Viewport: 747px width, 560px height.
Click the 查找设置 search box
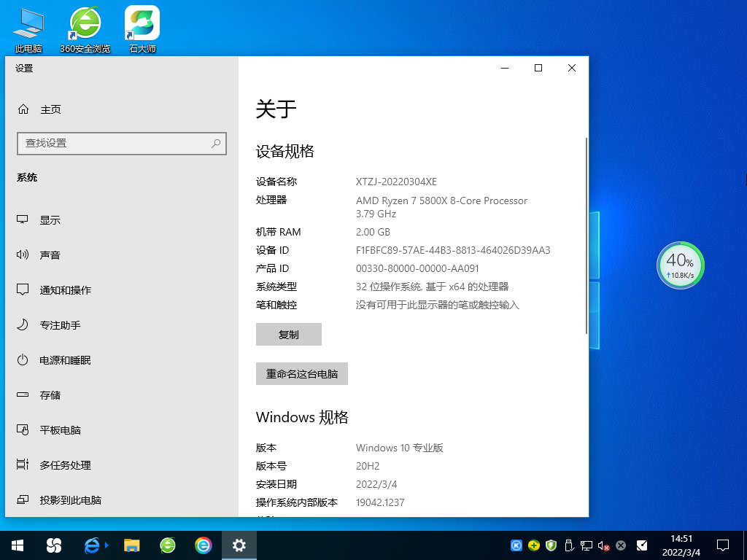[x=122, y=144]
